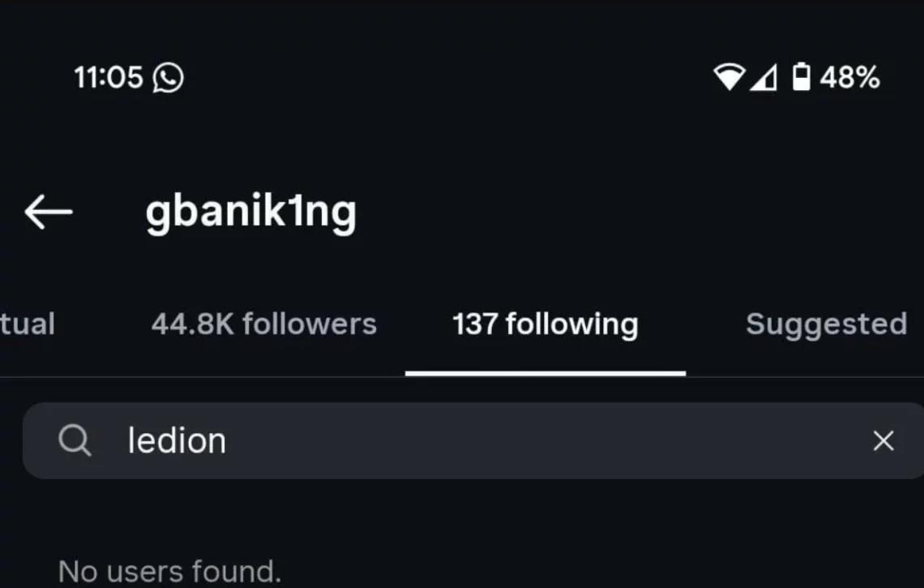Screen dimensions: 924x588
Task: Tap the 'ledion' text in the search box
Action: tap(177, 441)
